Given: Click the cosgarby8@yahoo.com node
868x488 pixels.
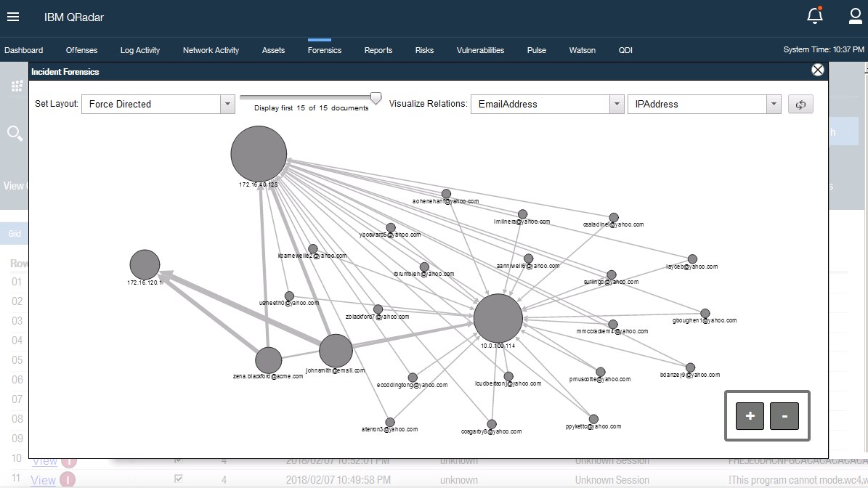Looking at the screenshot, I should [492, 424].
